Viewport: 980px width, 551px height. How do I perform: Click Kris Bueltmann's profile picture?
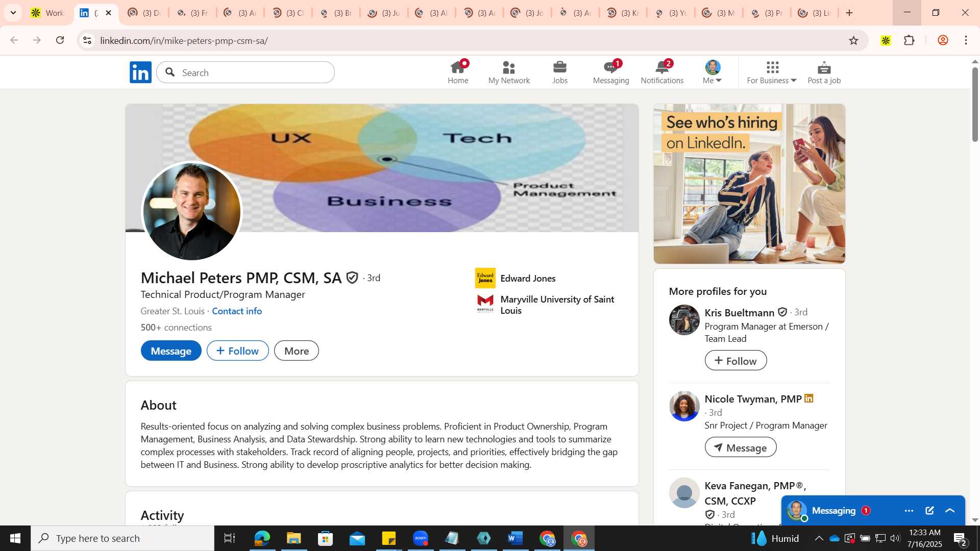(x=684, y=320)
